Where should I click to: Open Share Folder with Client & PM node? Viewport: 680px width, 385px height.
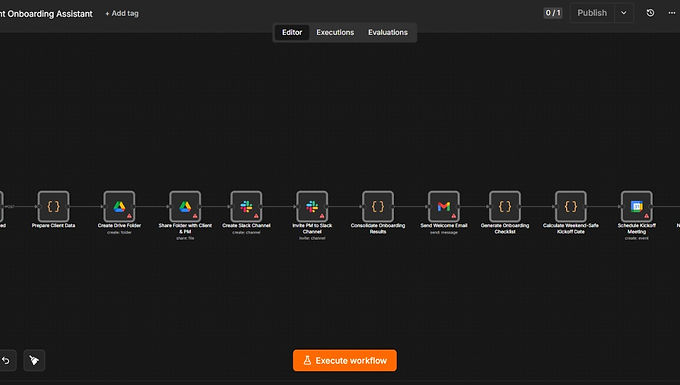click(x=185, y=206)
